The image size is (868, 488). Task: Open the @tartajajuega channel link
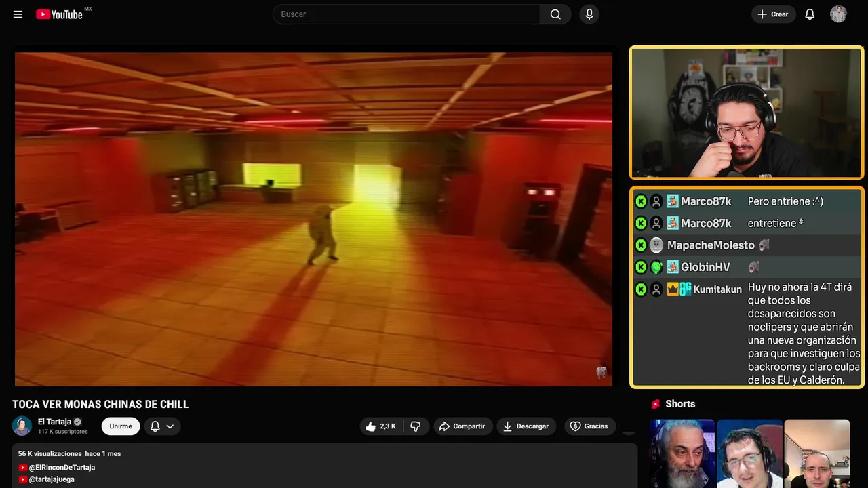click(52, 479)
